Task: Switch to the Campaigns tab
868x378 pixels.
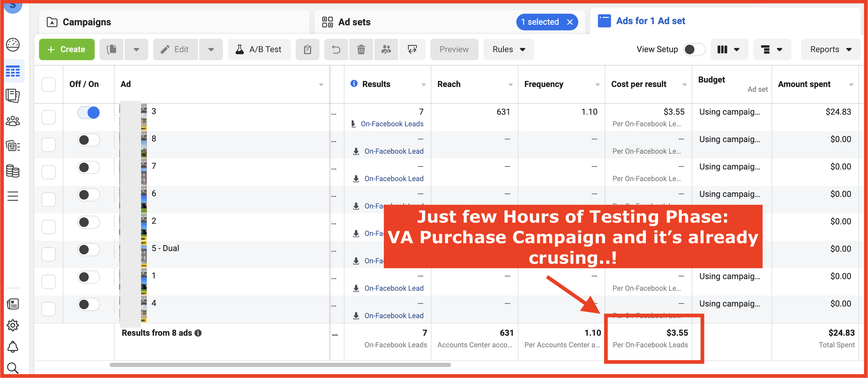Action: pyautogui.click(x=174, y=22)
